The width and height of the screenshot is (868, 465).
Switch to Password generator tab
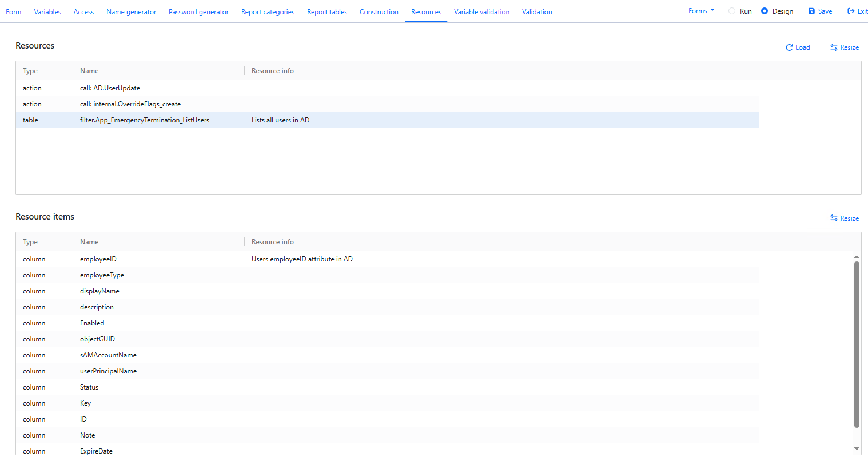tap(198, 12)
